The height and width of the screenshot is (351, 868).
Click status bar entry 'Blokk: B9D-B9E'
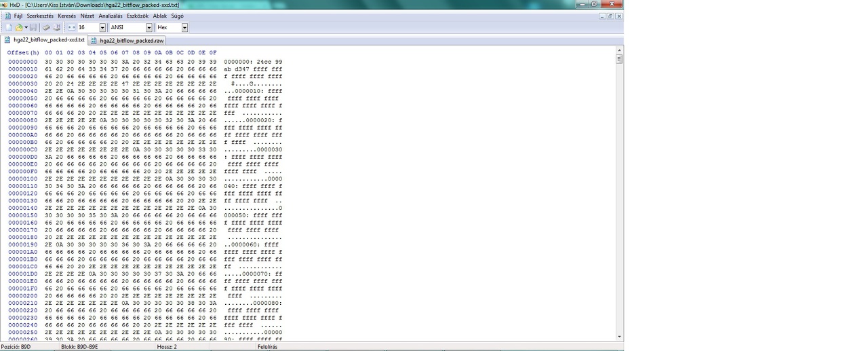[79, 346]
